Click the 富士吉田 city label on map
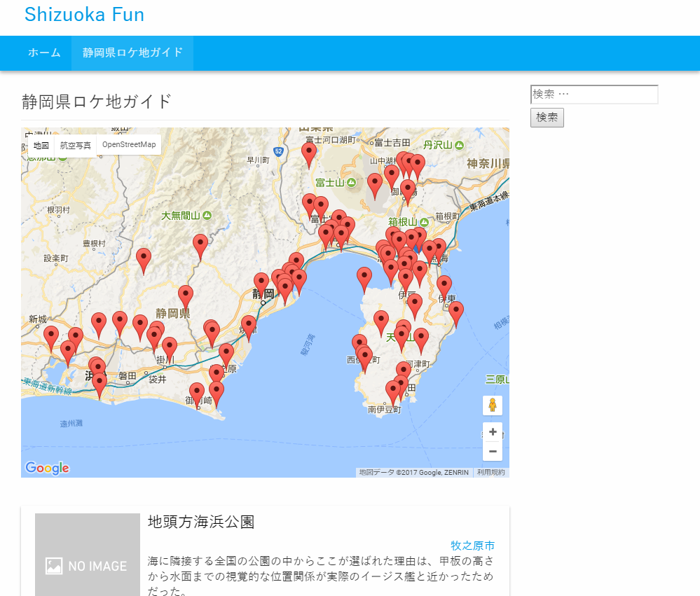Viewport: 700px width, 596px height. click(x=392, y=143)
